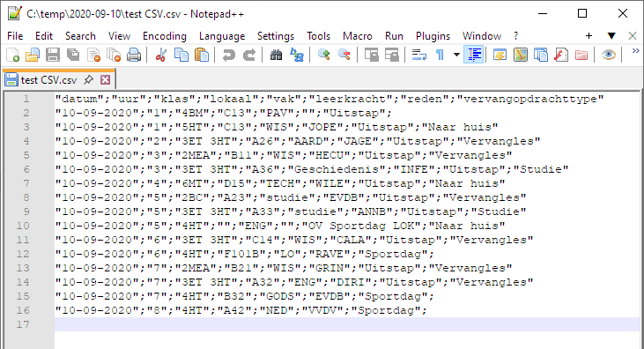644x349 pixels.
Task: Zoom out with the magnifier minus icon
Action: [344, 55]
